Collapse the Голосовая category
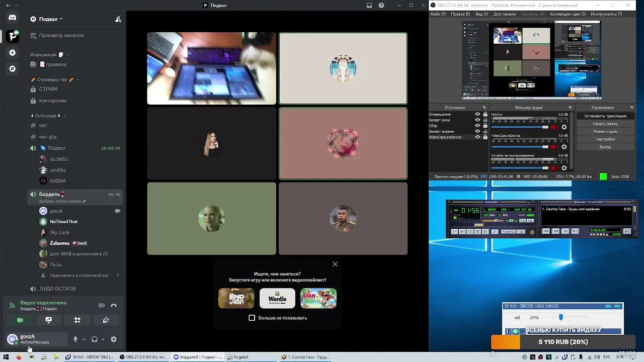 point(48,116)
